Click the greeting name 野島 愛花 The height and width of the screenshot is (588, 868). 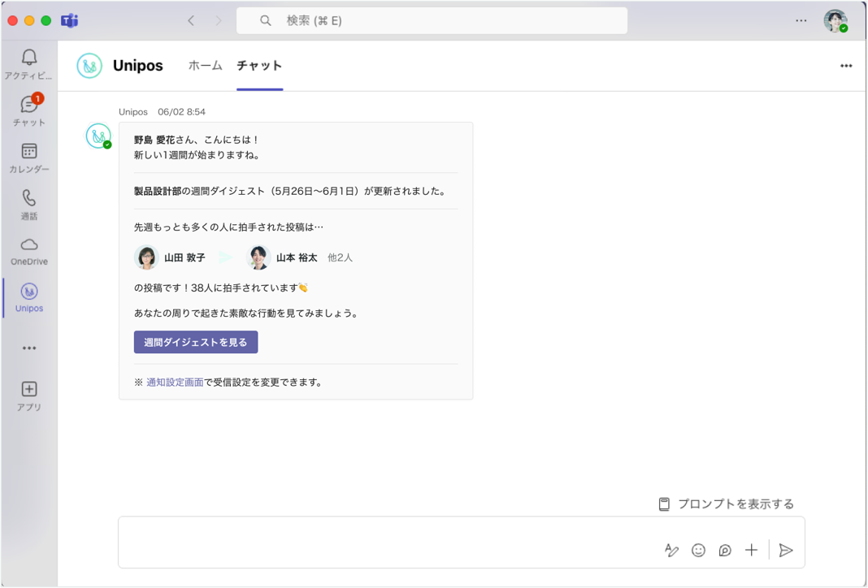tap(154, 140)
